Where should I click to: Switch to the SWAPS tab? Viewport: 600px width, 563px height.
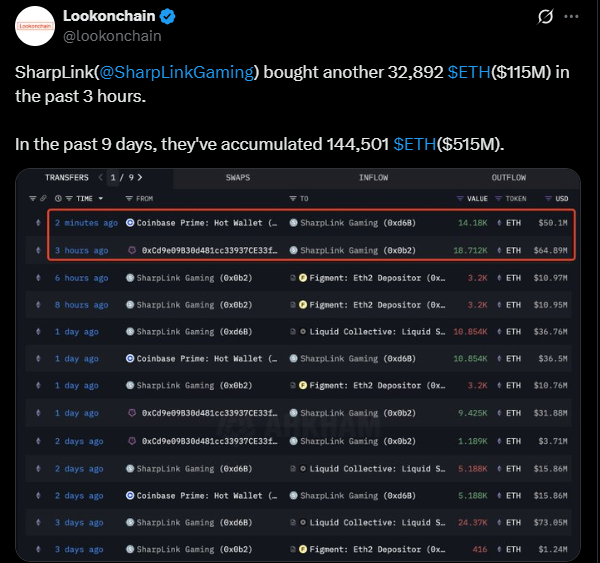point(238,178)
